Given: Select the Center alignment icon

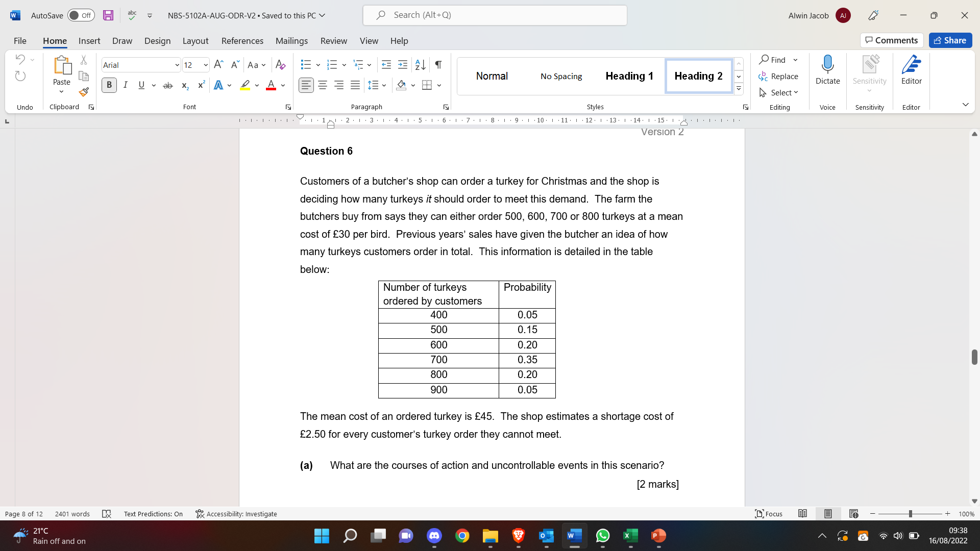Looking at the screenshot, I should coord(322,85).
